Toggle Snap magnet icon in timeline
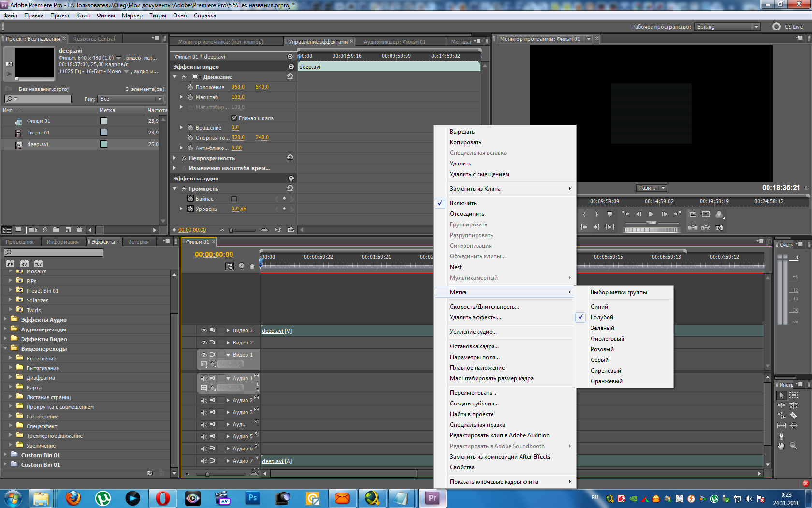This screenshot has width=812, height=508. (x=230, y=266)
